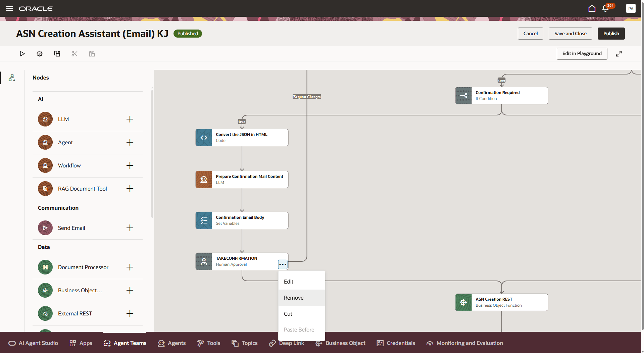Select the ASN Creation REST node
Screen dimensions: 644x353
click(x=502, y=302)
